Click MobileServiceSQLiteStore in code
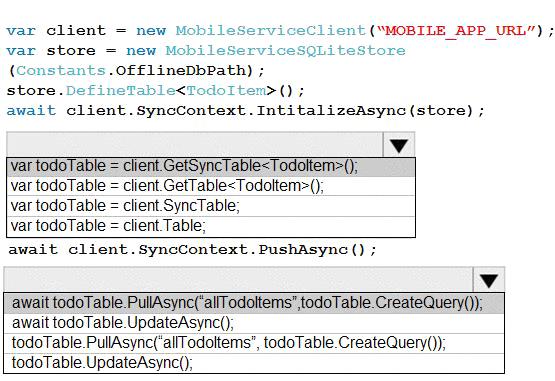This screenshot has width=555, height=381. click(286, 51)
